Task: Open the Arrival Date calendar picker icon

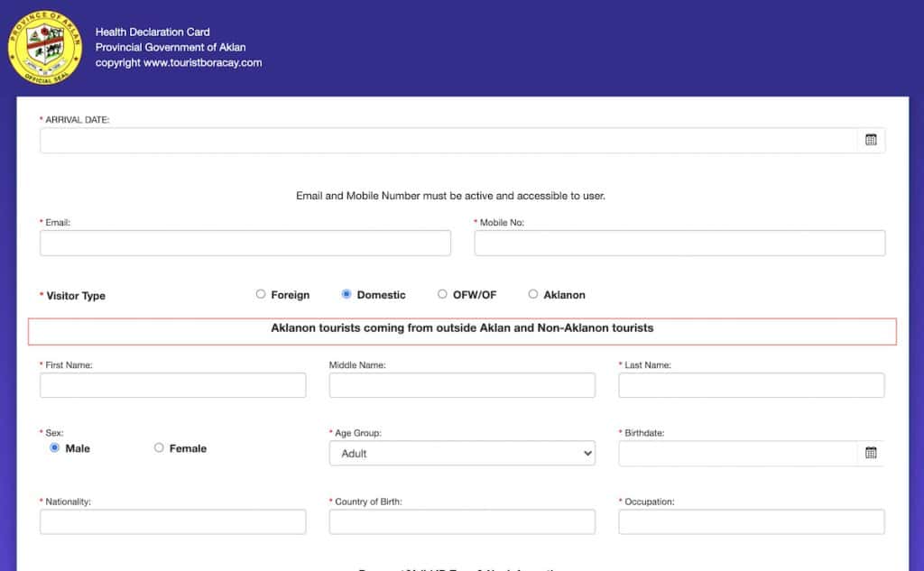Action: (871, 140)
